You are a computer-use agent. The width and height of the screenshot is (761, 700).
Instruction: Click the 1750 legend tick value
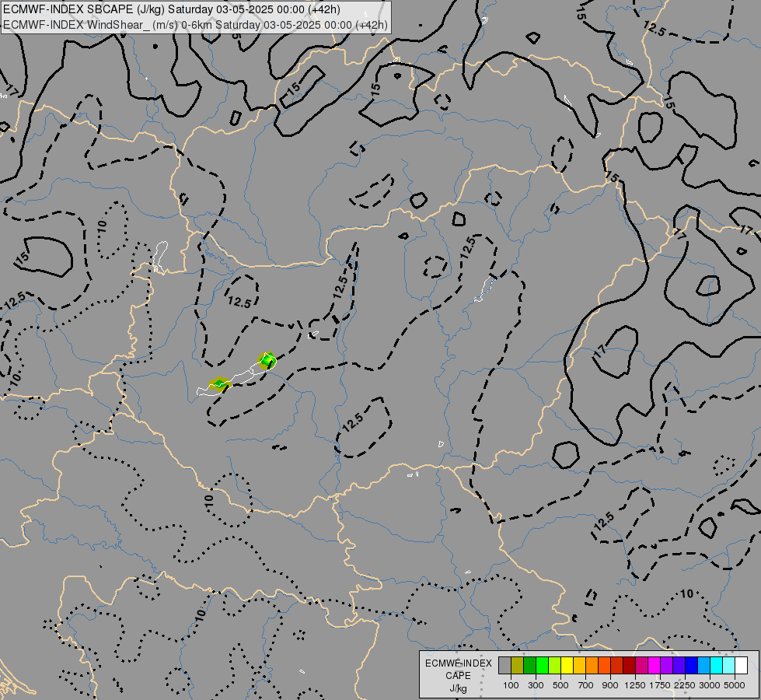click(660, 685)
